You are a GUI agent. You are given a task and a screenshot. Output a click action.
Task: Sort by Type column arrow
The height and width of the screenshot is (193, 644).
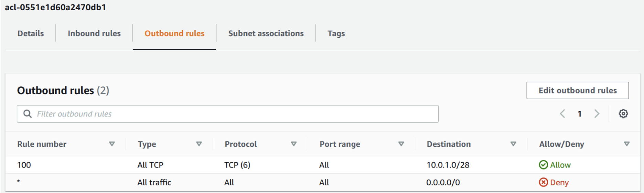(199, 144)
